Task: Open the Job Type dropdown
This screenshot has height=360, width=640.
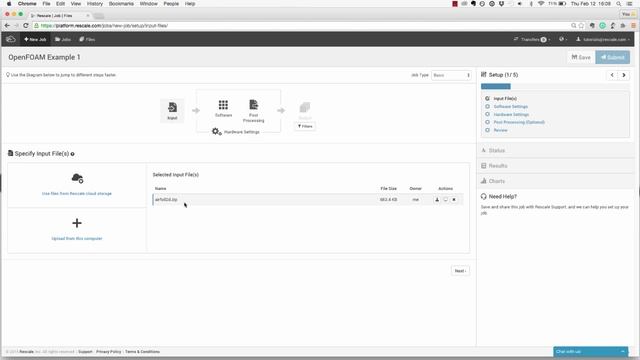Action: coord(451,75)
